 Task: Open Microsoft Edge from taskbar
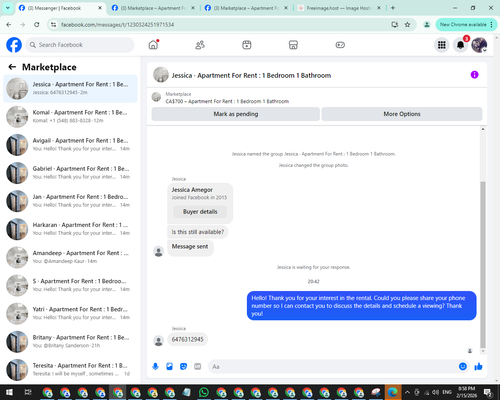pyautogui.click(x=393, y=392)
